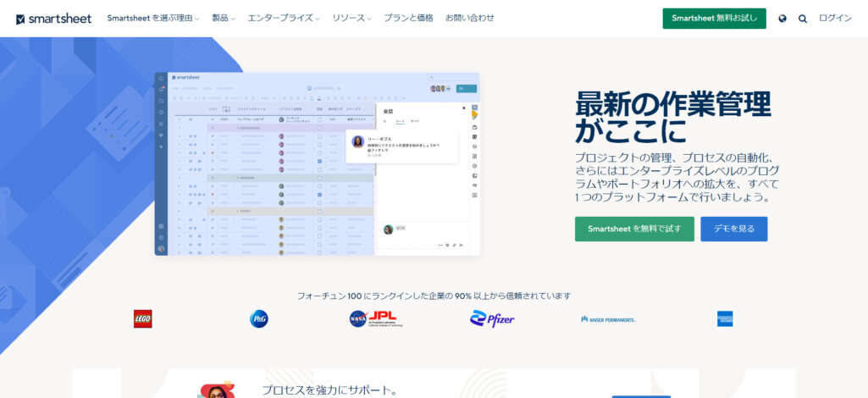The height and width of the screenshot is (398, 868).
Task: Click the product screenshot preview image
Action: tap(318, 163)
